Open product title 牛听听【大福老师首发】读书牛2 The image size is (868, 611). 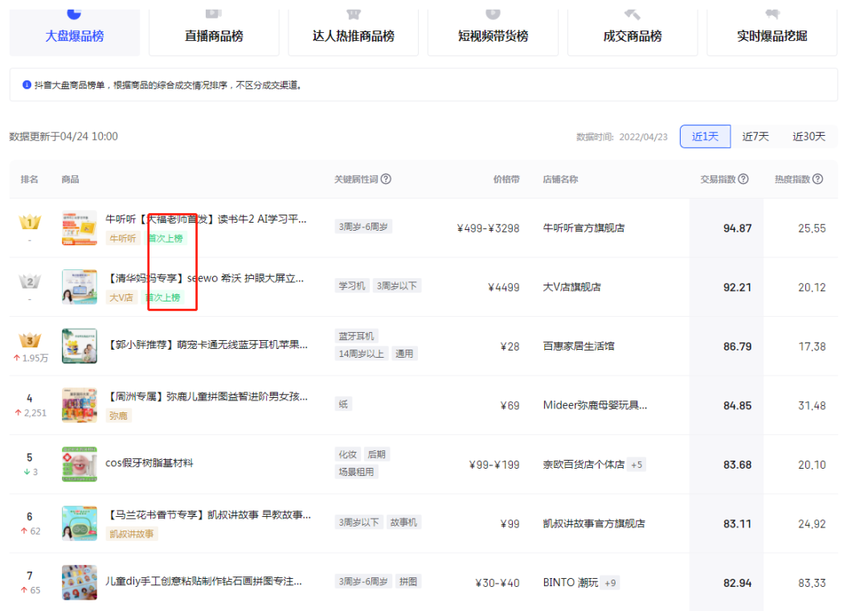206,219
